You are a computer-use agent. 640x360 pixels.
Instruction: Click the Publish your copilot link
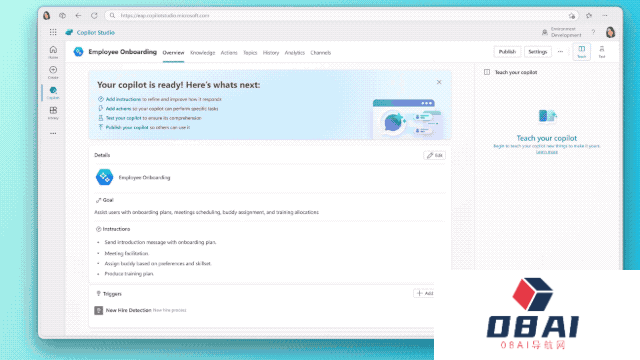tap(127, 127)
